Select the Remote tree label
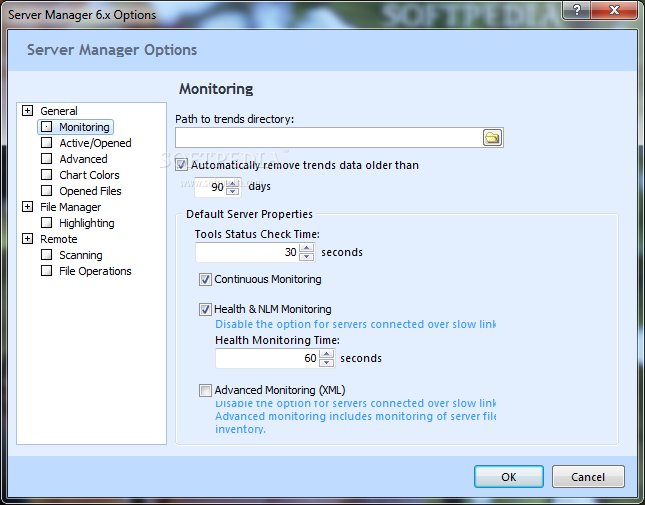This screenshot has height=505, width=645. pyautogui.click(x=58, y=239)
